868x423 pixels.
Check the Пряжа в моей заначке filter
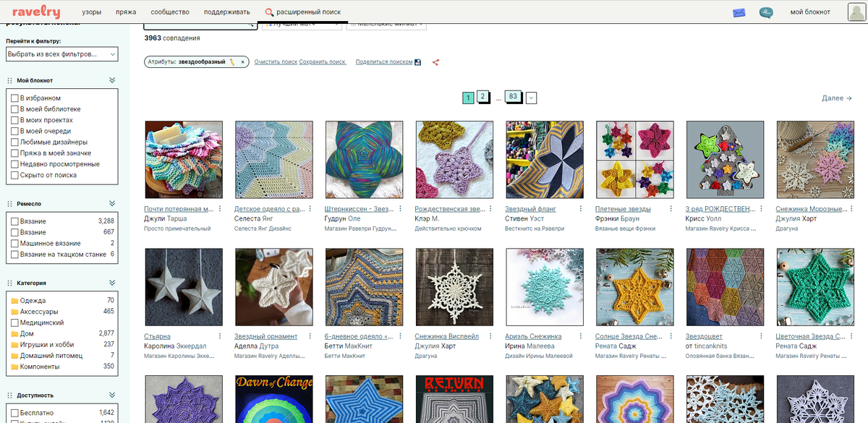(14, 153)
